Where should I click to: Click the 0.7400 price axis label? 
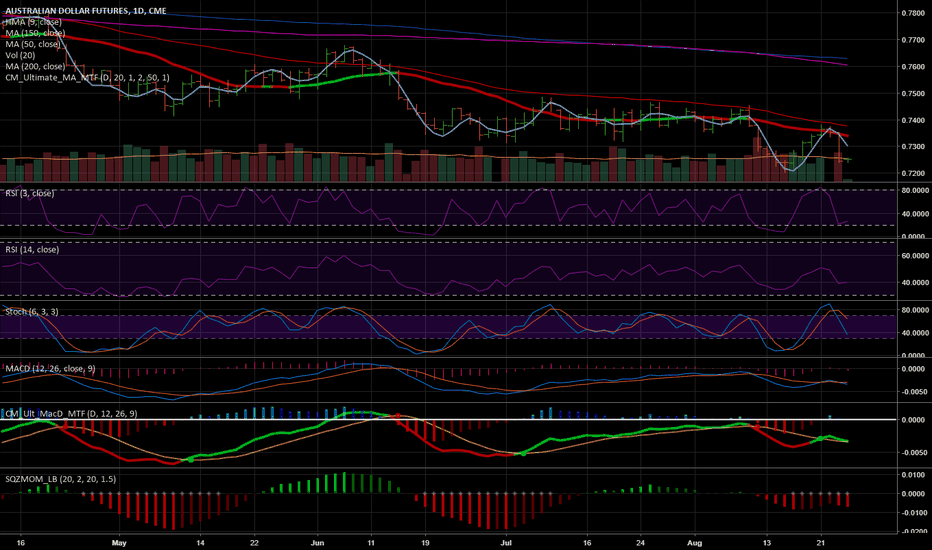(x=913, y=120)
